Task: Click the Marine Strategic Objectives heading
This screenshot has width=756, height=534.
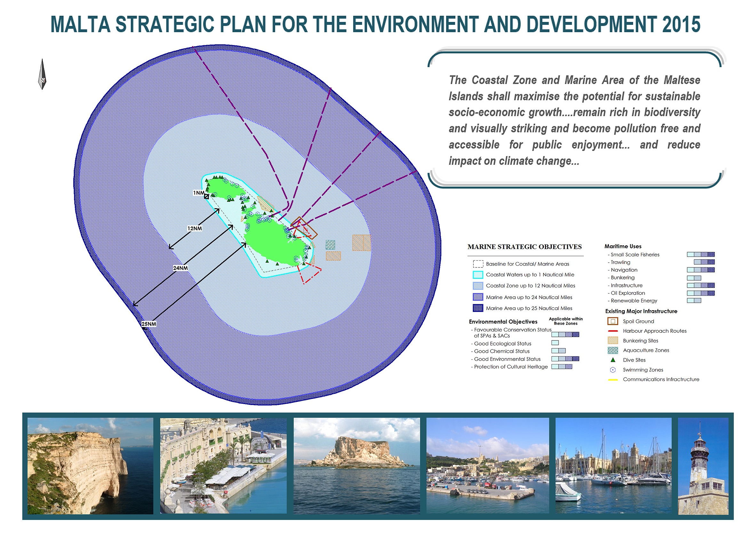Action: (x=525, y=247)
